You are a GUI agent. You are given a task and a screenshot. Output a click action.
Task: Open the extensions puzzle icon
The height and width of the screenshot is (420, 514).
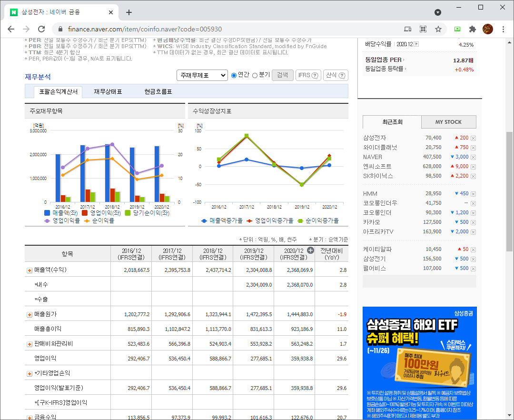(473, 29)
